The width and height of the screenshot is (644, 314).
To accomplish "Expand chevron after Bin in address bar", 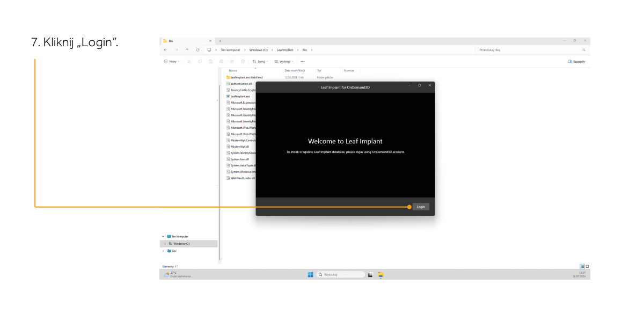I will [x=311, y=50].
